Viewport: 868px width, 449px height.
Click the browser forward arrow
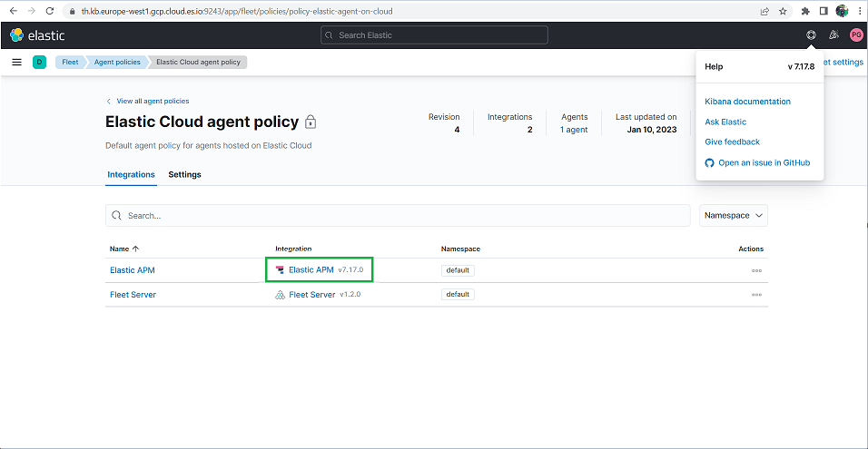31,11
